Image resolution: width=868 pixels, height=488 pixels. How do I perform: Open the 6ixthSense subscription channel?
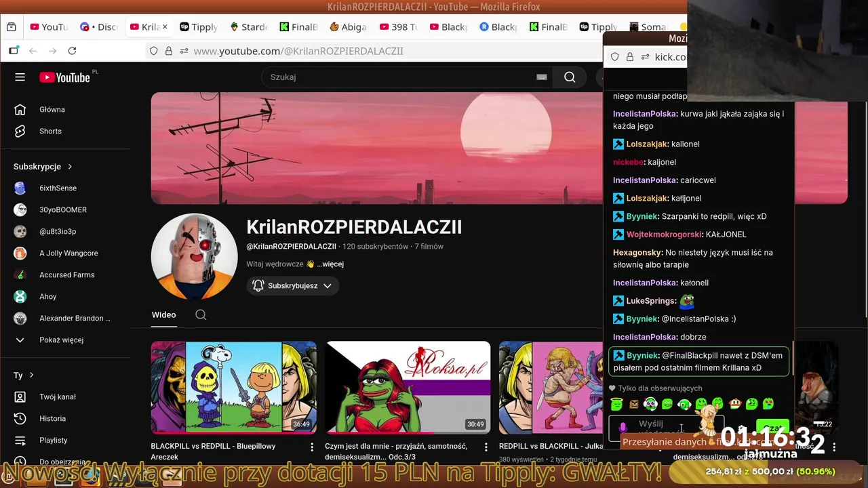tap(58, 188)
